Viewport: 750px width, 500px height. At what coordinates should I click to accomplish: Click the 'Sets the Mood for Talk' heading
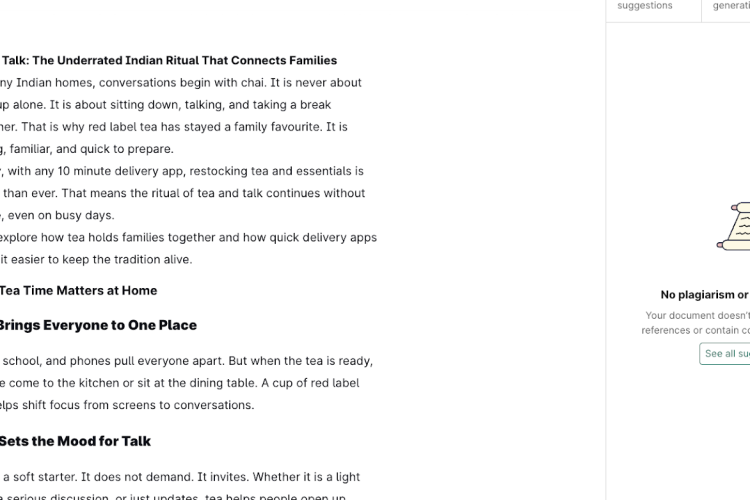[x=75, y=441]
